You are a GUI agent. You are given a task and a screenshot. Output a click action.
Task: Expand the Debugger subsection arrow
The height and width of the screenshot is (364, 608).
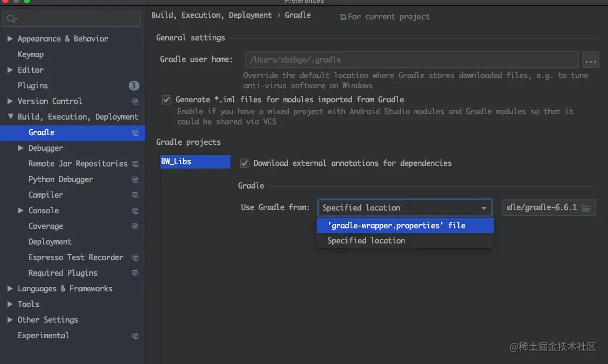pos(21,148)
